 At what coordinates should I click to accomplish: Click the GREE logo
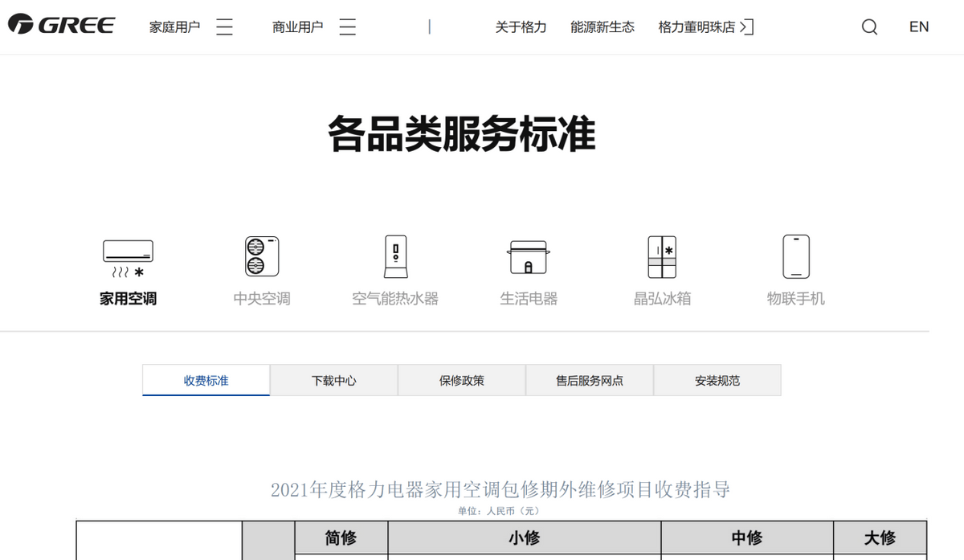(x=61, y=25)
